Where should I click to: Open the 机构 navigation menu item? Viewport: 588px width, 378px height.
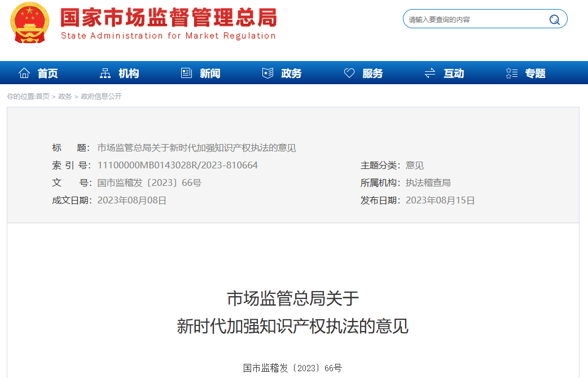[x=129, y=73]
